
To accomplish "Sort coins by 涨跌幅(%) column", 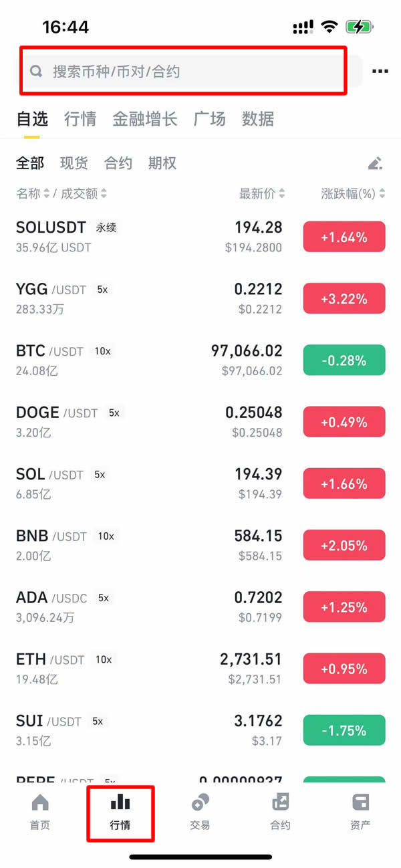I will 352,193.
